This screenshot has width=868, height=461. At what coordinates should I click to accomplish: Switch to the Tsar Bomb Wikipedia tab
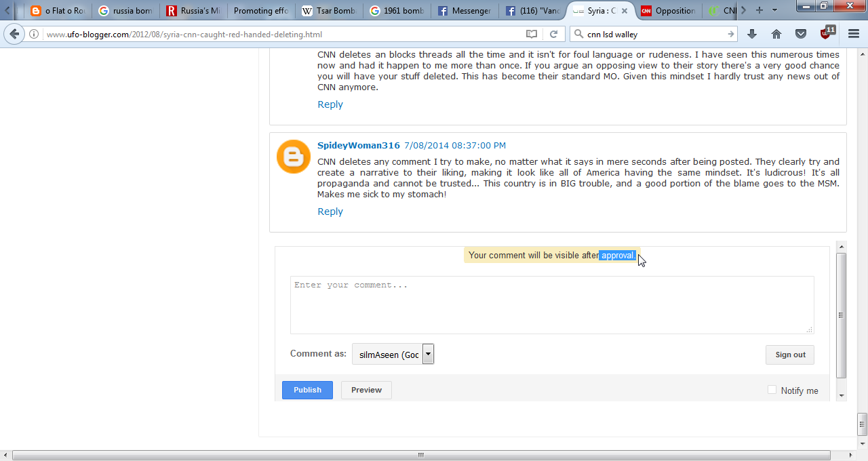328,11
